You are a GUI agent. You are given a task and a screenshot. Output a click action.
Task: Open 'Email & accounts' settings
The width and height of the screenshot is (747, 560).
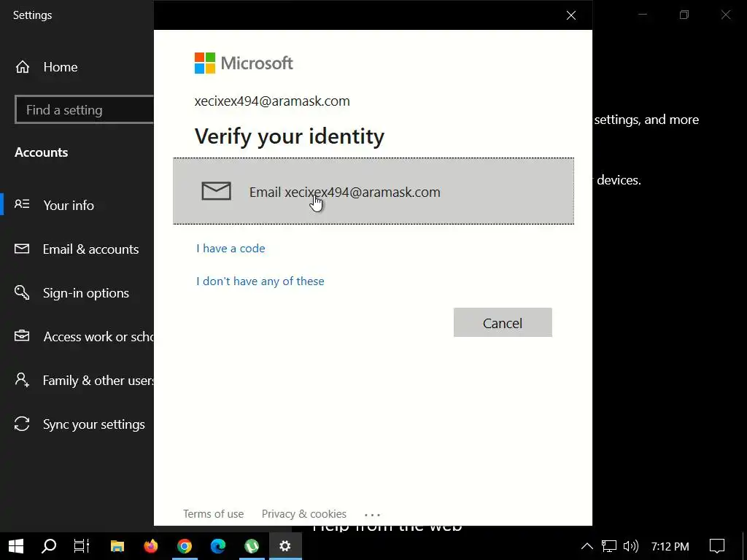90,249
